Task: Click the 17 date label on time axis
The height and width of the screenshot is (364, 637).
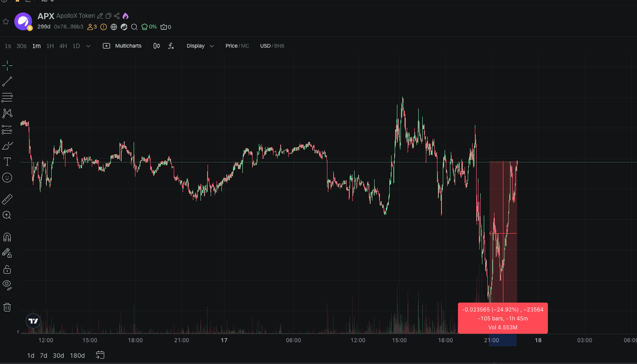Action: [224, 340]
